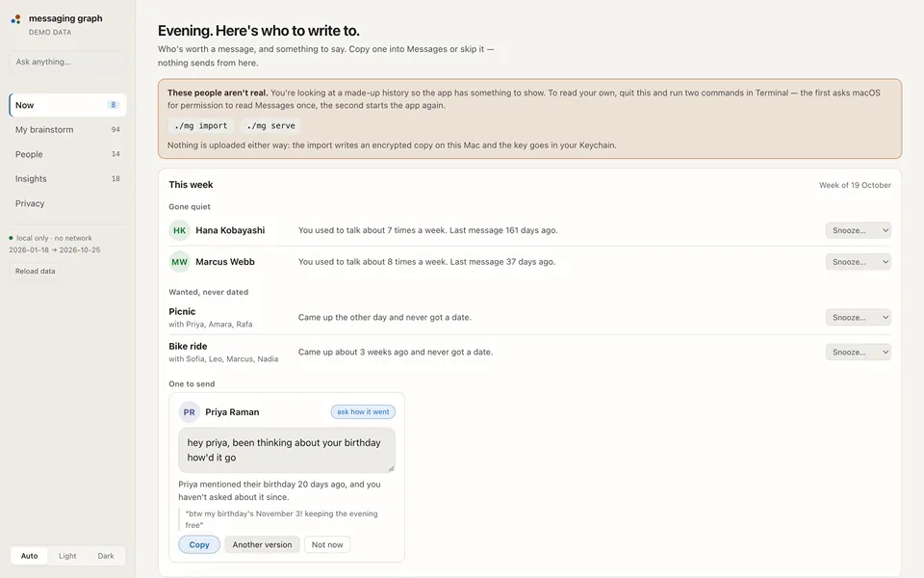
Task: Click Marcus Webb's MW avatar
Action: point(180,262)
